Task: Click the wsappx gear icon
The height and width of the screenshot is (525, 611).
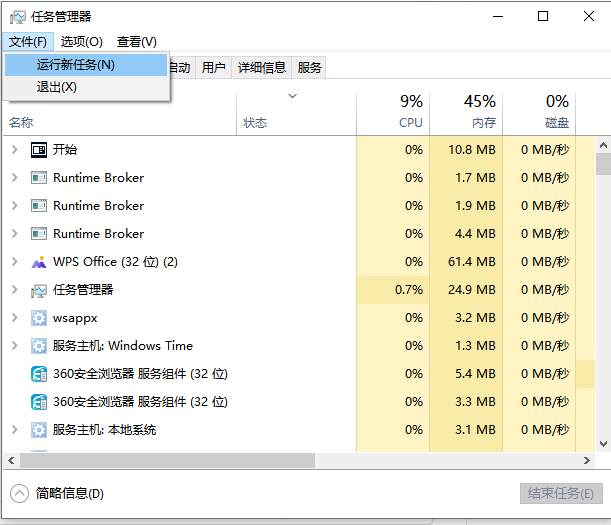Action: 39,318
